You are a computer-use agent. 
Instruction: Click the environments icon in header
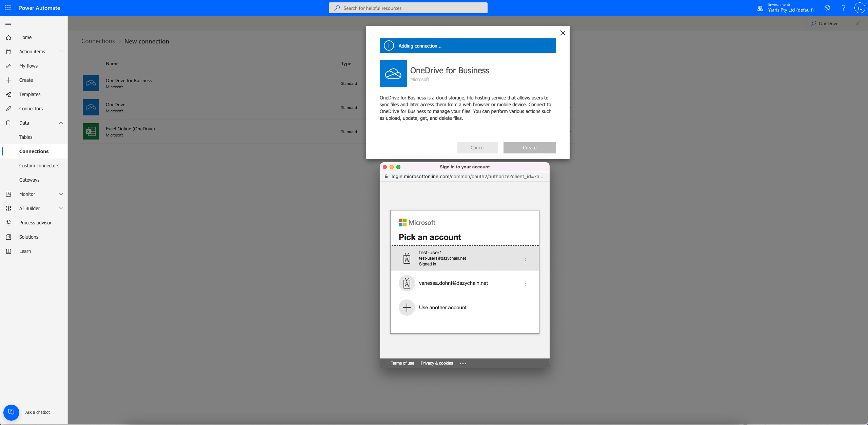click(x=760, y=8)
